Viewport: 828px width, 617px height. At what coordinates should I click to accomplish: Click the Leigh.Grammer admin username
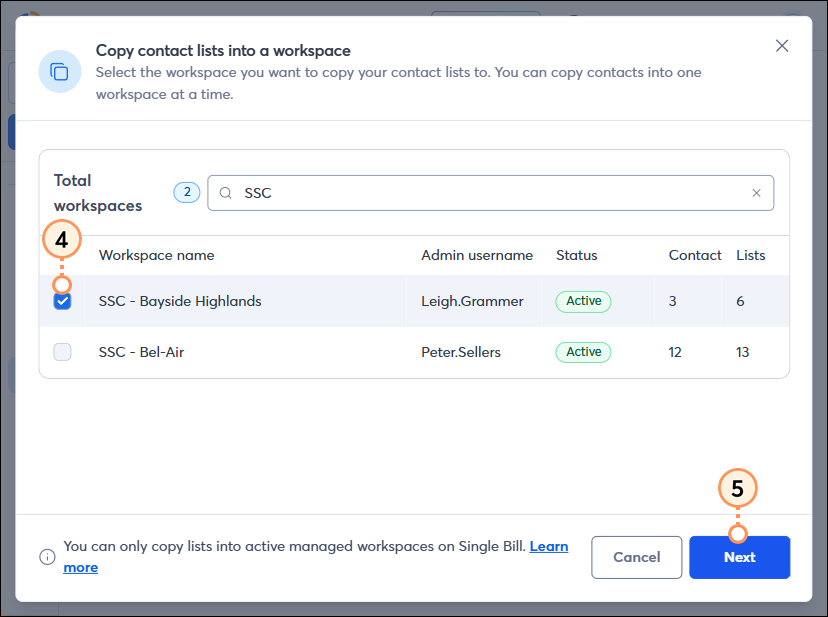[472, 301]
